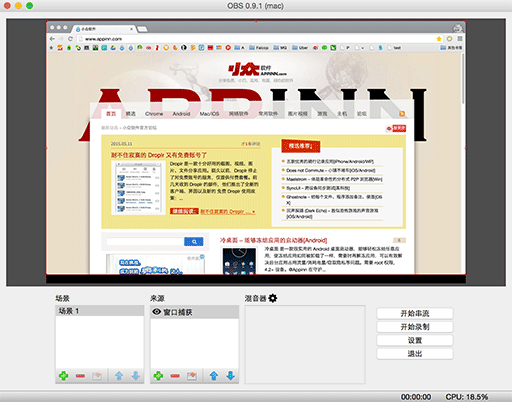Image resolution: width=512 pixels, height=402 pixels.
Task: Click the 混音器 mixer label
Action: 255,298
